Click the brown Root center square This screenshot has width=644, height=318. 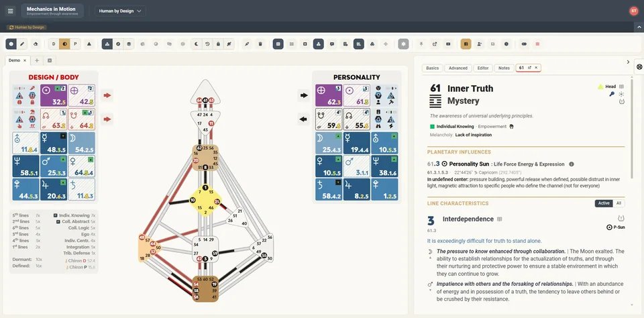pos(205,289)
